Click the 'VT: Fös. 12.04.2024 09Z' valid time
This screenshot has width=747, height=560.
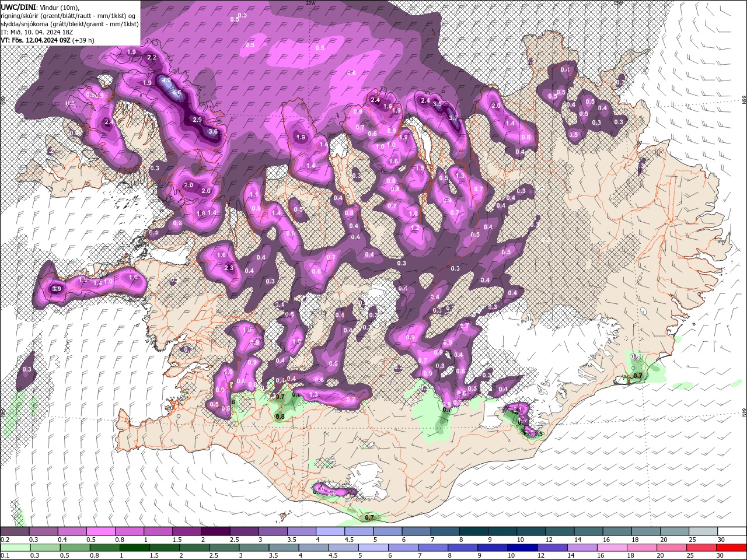36,40
